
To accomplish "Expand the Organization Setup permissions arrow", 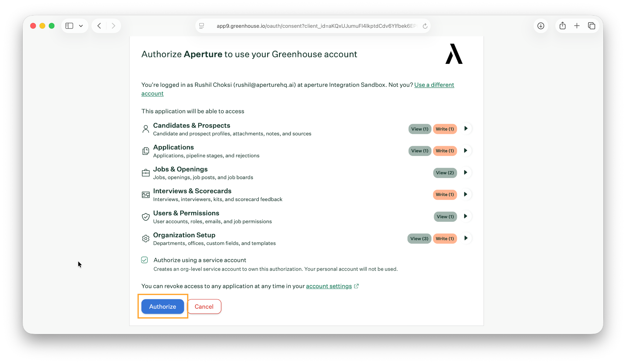I will click(466, 238).
